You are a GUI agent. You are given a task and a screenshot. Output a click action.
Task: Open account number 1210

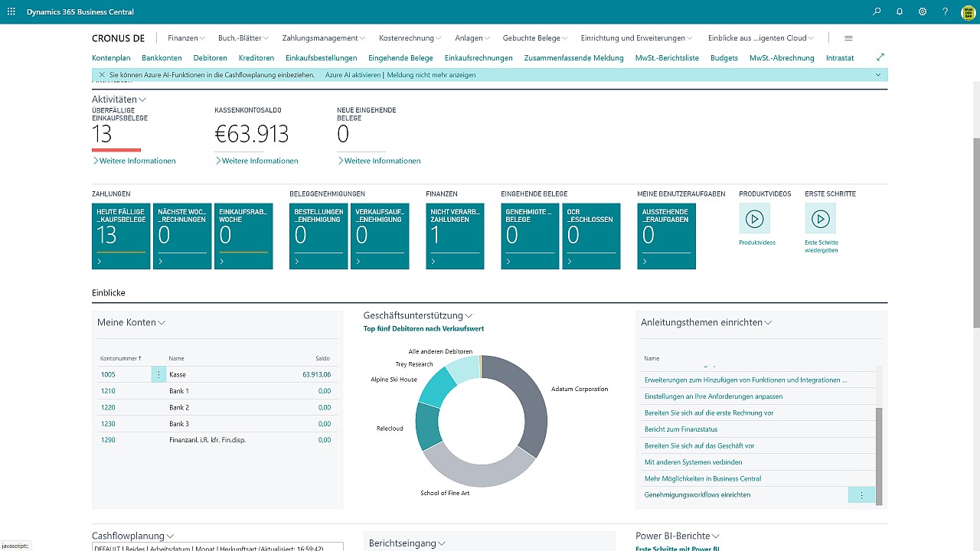pos(108,391)
